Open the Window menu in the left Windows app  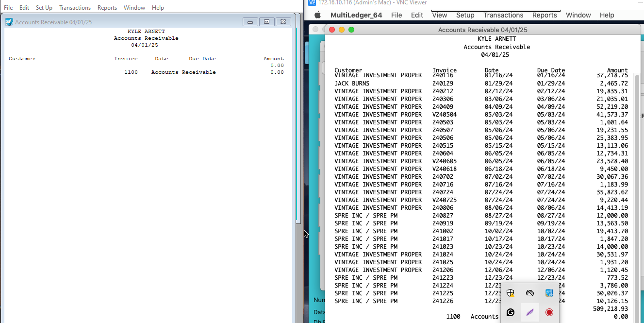point(134,8)
